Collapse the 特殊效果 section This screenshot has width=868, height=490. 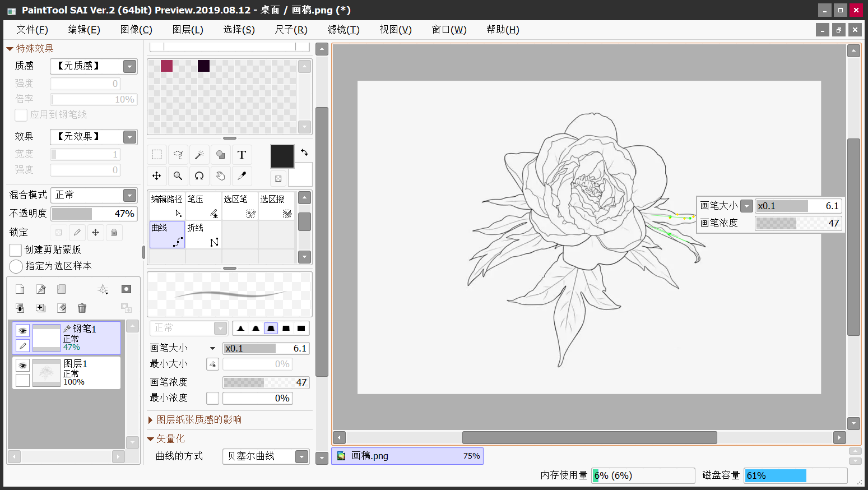(10, 49)
